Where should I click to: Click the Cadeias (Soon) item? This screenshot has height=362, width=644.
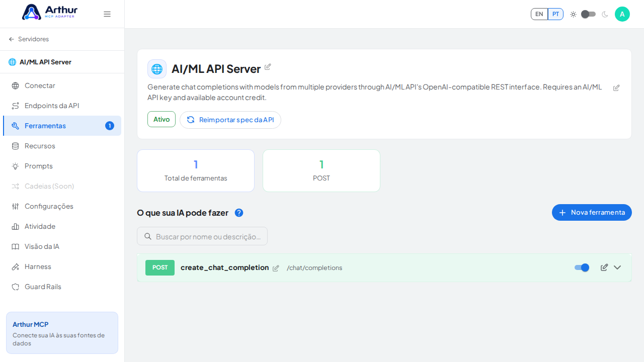point(62,186)
